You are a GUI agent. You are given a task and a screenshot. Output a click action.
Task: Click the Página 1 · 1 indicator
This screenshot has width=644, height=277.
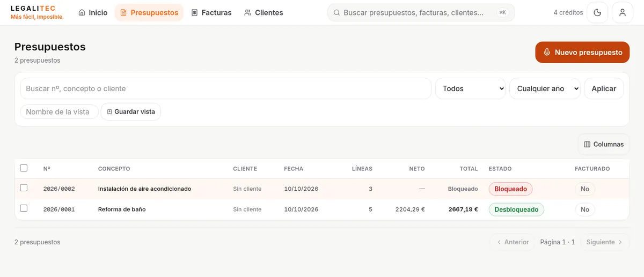coord(558,242)
